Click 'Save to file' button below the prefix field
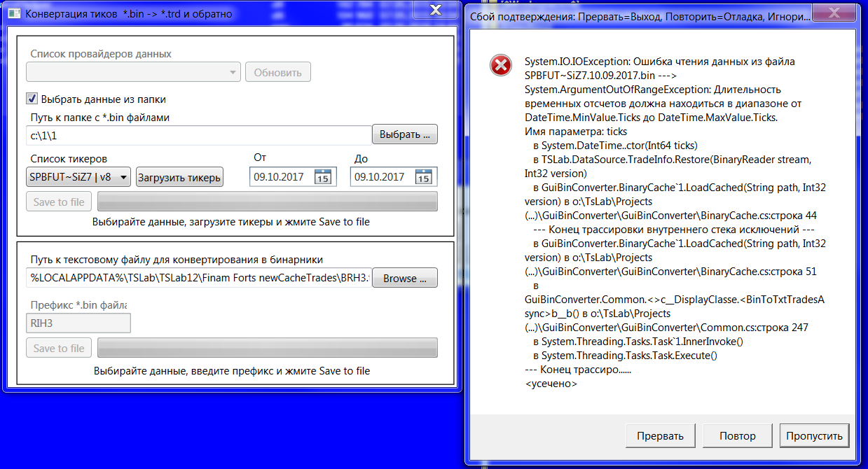868x469 pixels. [59, 348]
